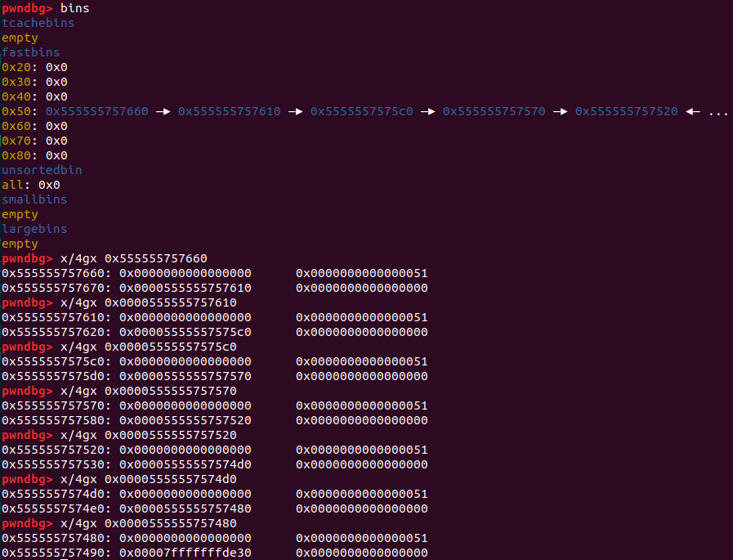733x560 pixels.
Task: Select the 'empty' text under largebins
Action: 20,244
